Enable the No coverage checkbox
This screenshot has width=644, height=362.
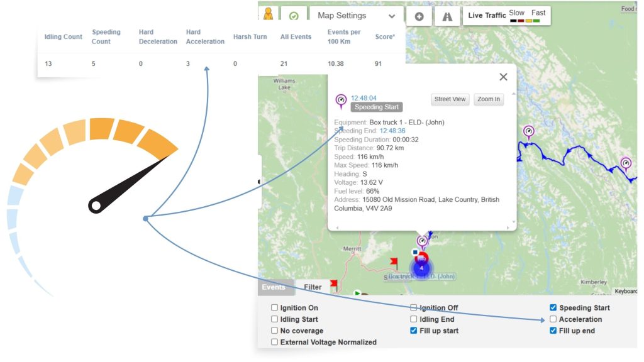pos(274,331)
